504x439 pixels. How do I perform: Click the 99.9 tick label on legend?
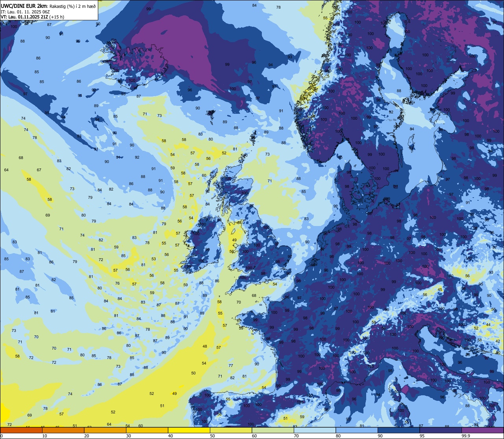click(466, 436)
